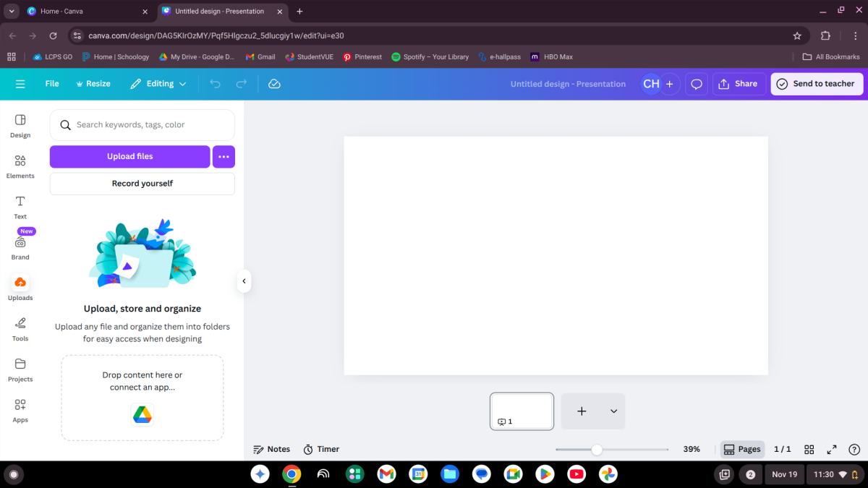The height and width of the screenshot is (488, 868).
Task: Click the Undo arrow
Action: (x=215, y=84)
